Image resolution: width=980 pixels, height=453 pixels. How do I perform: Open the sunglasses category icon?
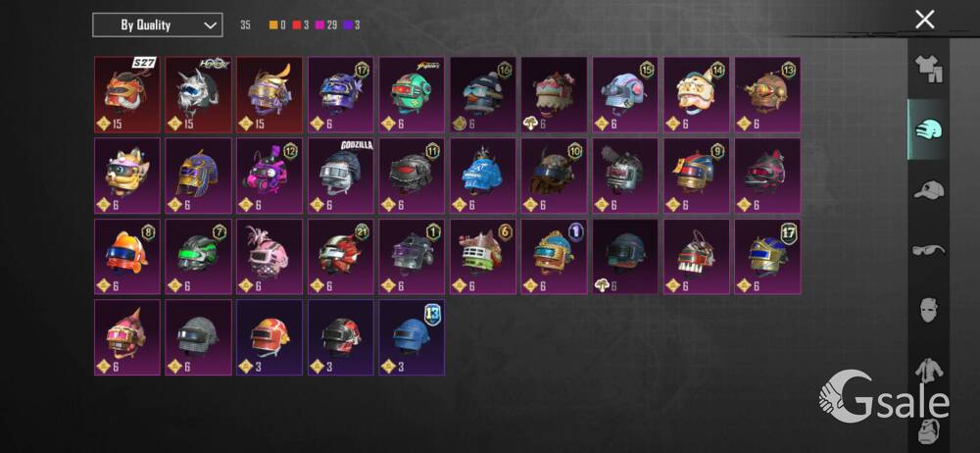coord(929,251)
